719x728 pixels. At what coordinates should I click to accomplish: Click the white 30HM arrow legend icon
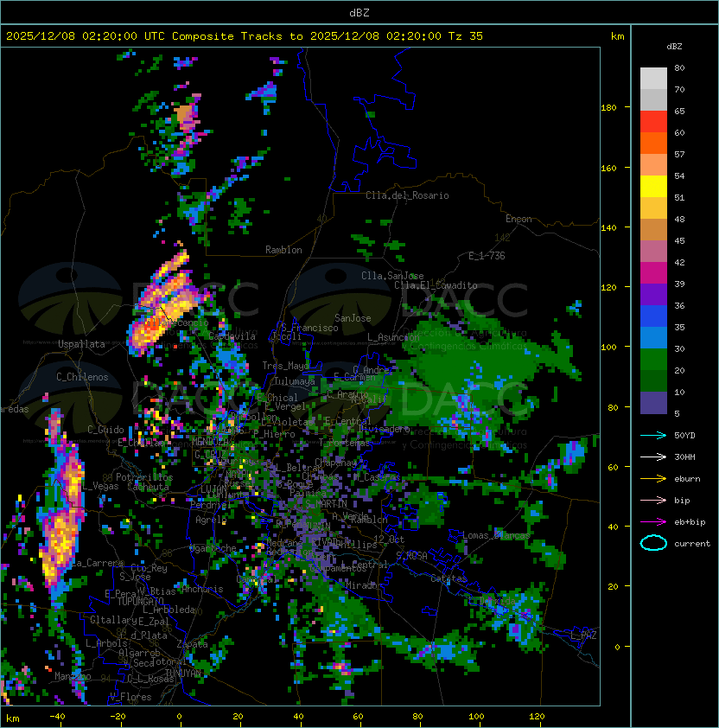click(653, 457)
